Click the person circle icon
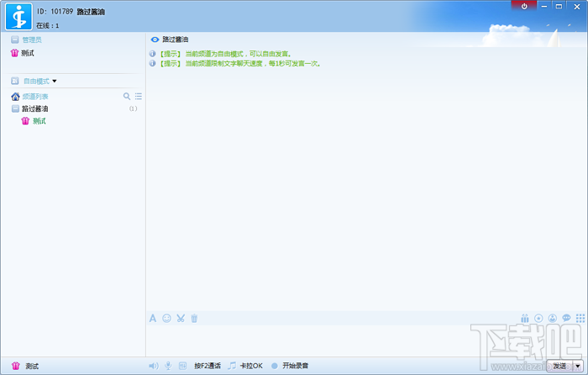Viewport: 588px width, 375px height. point(553,319)
